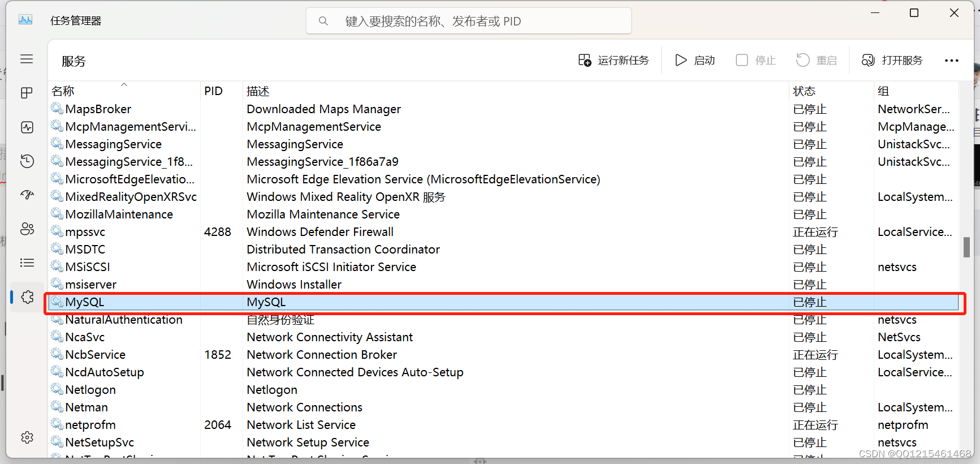The height and width of the screenshot is (464, 980).
Task: Click the 停止 stop button
Action: point(755,60)
